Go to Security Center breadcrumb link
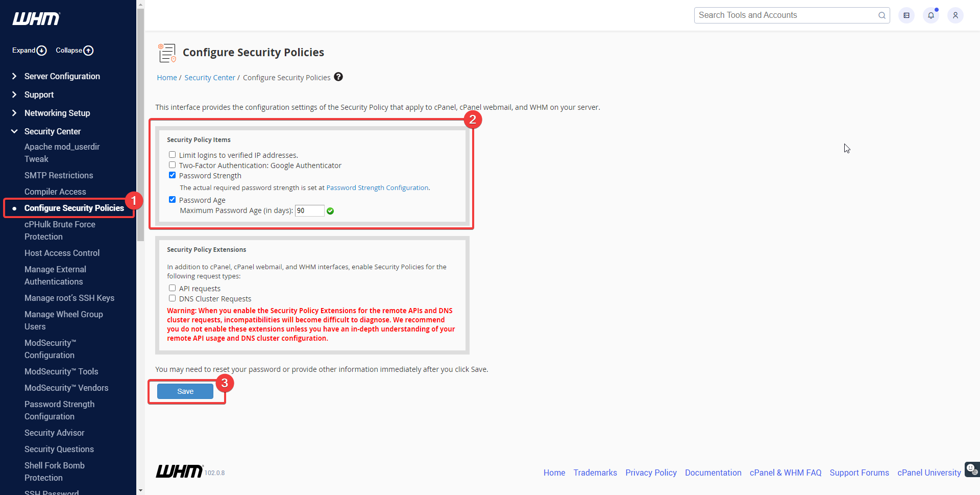This screenshot has height=495, width=980. click(210, 78)
